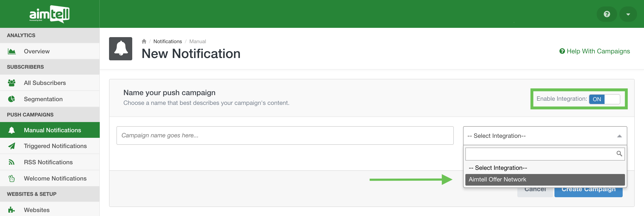Click the integration search text box
This screenshot has width=644, height=216.
coord(540,154)
